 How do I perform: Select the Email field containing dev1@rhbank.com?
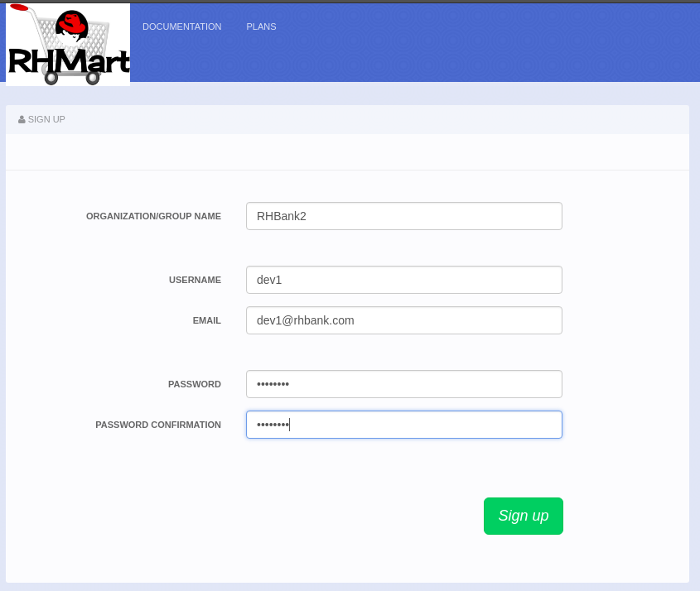(x=403, y=320)
